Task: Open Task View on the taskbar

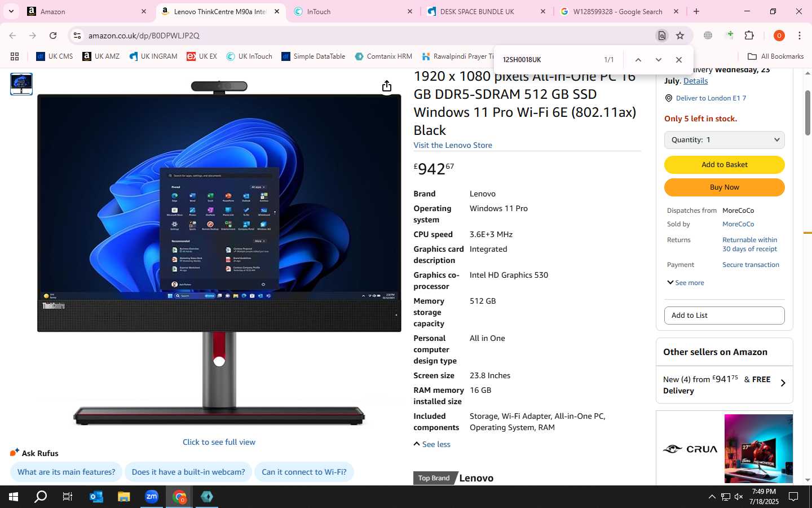Action: click(68, 497)
